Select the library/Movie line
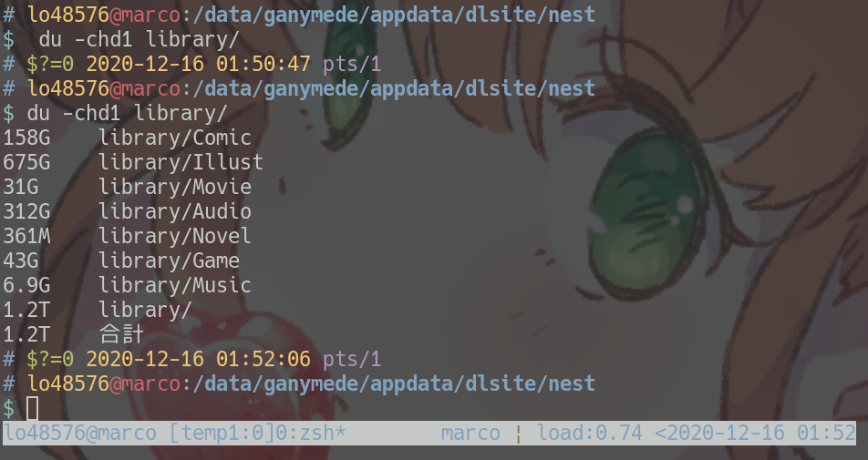This screenshot has width=868, height=460. (128, 187)
